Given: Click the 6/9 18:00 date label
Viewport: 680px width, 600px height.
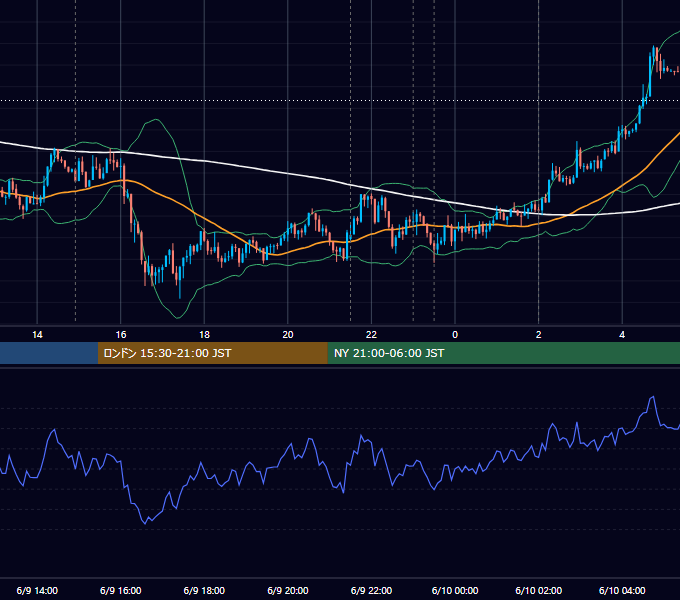Looking at the screenshot, I should [x=204, y=590].
